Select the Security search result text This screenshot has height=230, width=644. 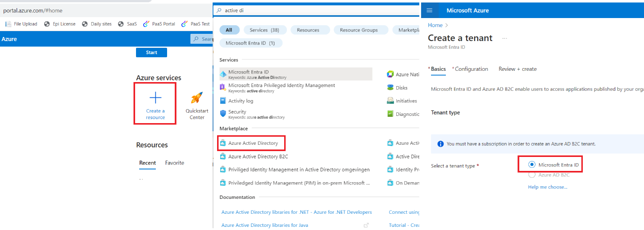(237, 112)
